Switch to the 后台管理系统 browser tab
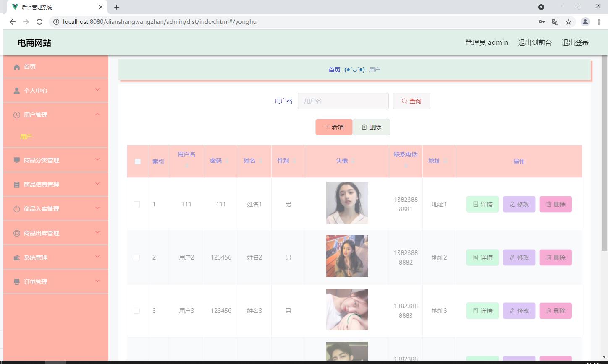 (x=57, y=7)
